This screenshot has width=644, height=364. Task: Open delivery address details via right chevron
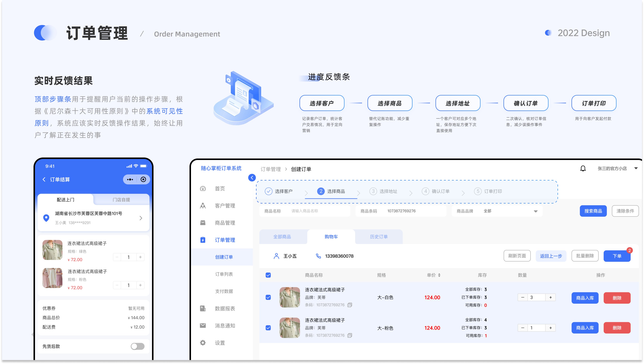(141, 218)
